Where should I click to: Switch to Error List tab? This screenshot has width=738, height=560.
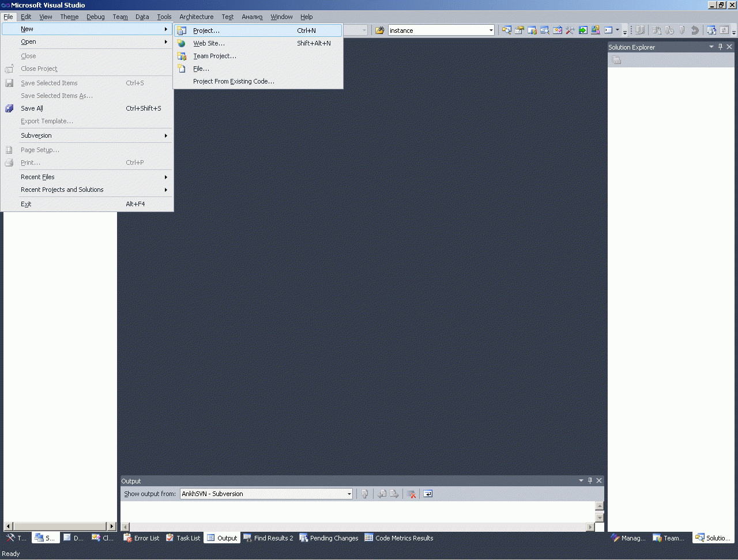click(x=141, y=538)
